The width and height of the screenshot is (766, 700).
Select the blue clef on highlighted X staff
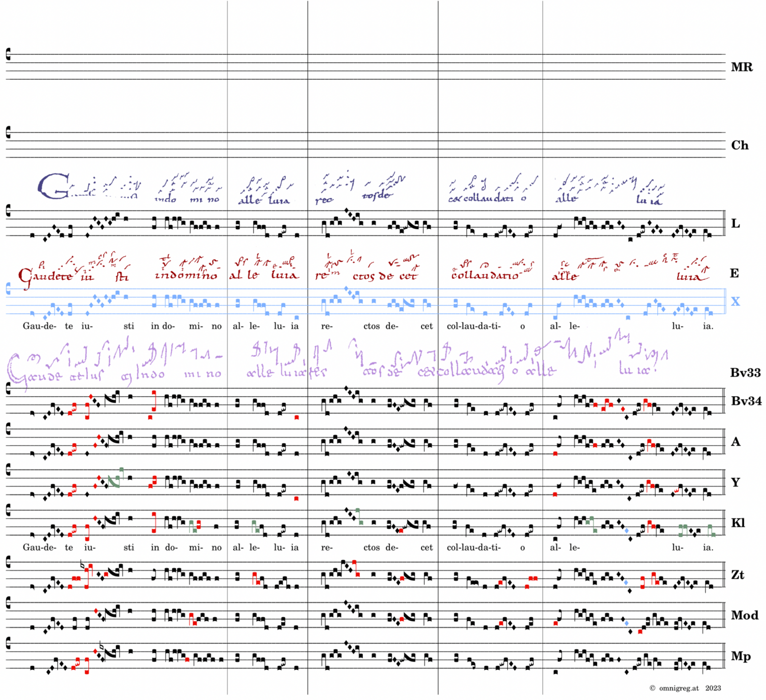pos(8,288)
